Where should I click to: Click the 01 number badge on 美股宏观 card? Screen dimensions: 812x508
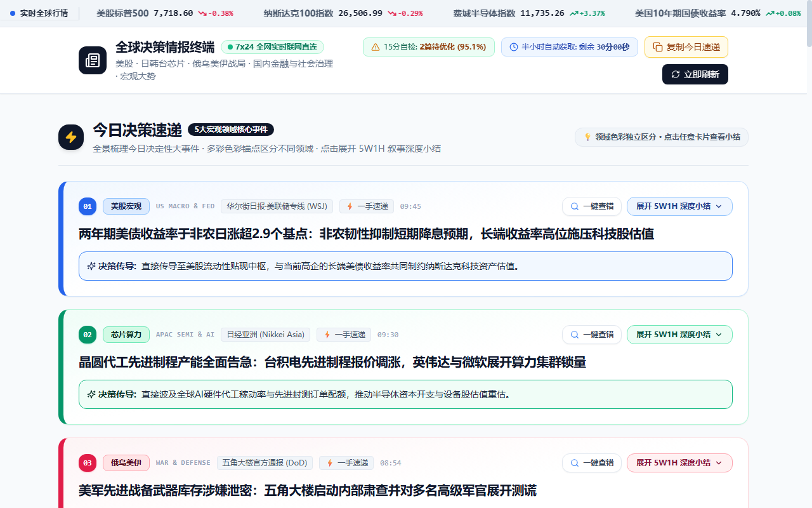pyautogui.click(x=88, y=206)
